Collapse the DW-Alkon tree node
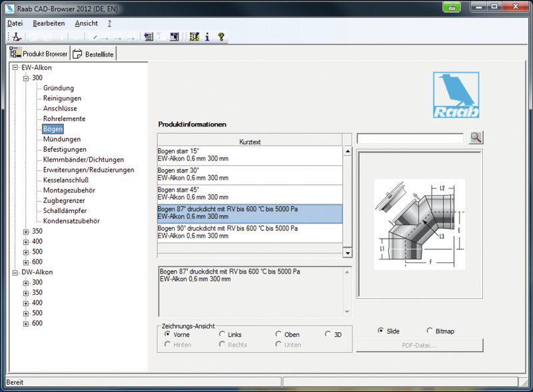 click(x=15, y=272)
